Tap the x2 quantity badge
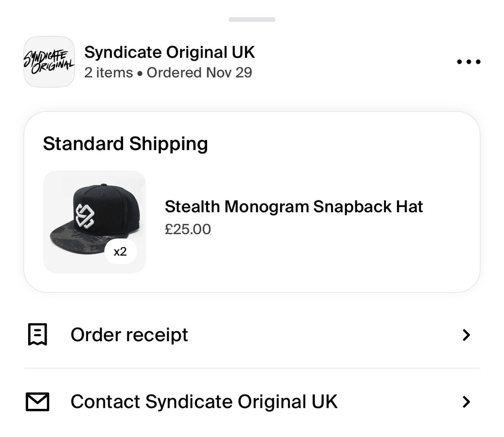This screenshot has width=504, height=437. click(x=120, y=252)
